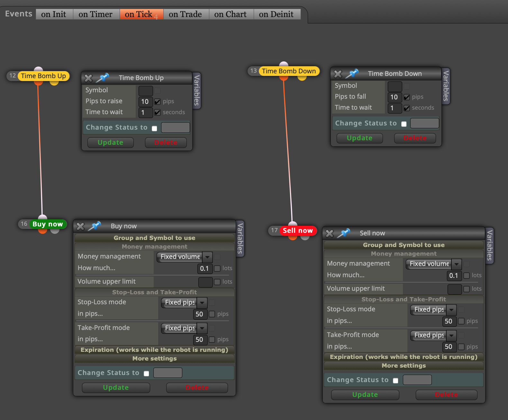Open Variables side tab of Sell now panel

tap(490, 246)
